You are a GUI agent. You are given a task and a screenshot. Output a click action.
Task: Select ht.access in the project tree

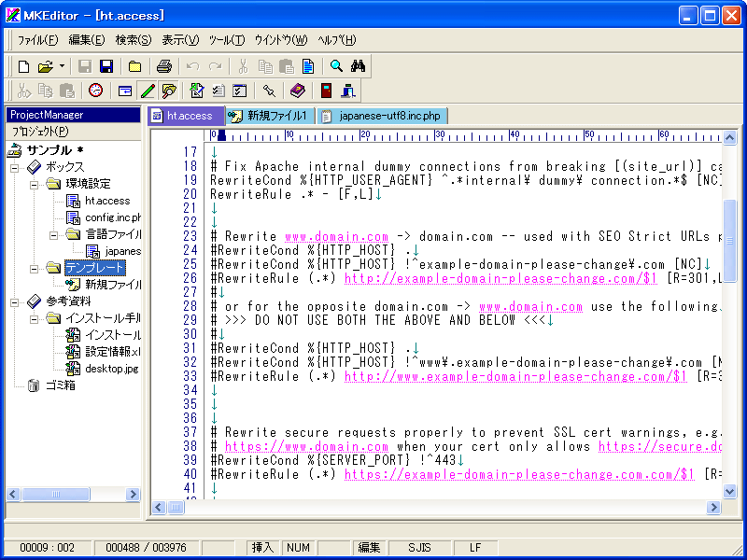[107, 201]
